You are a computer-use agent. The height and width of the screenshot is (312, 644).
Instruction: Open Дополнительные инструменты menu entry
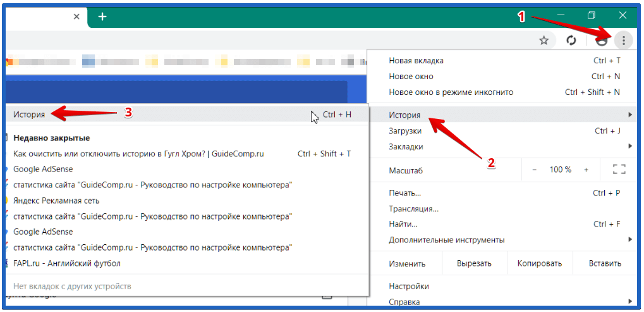tap(502, 240)
